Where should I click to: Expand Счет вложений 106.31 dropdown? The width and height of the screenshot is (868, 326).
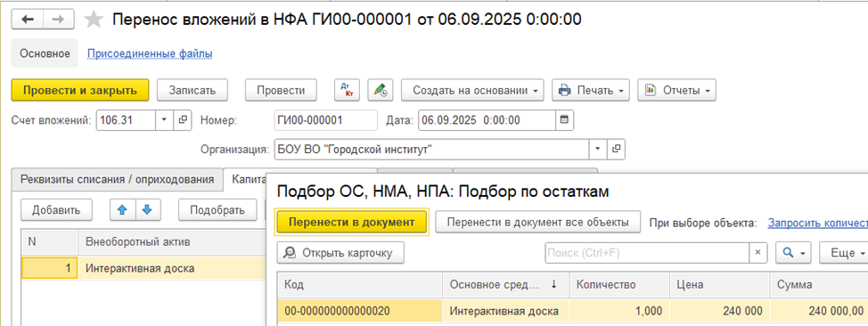[164, 120]
